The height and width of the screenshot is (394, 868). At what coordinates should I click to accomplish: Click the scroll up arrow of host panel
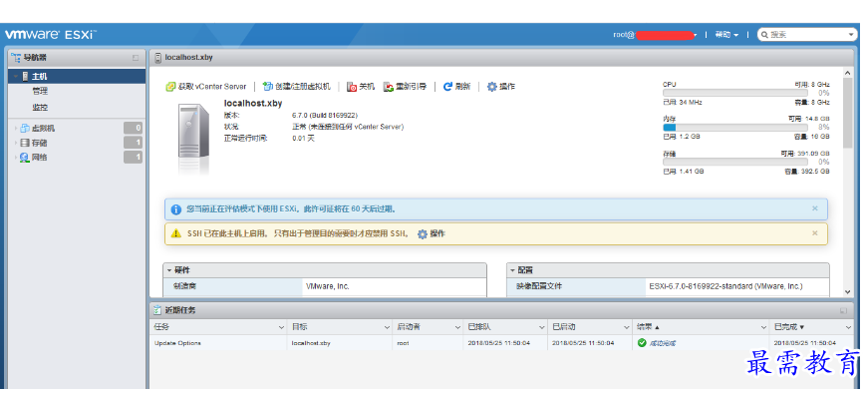pos(847,73)
